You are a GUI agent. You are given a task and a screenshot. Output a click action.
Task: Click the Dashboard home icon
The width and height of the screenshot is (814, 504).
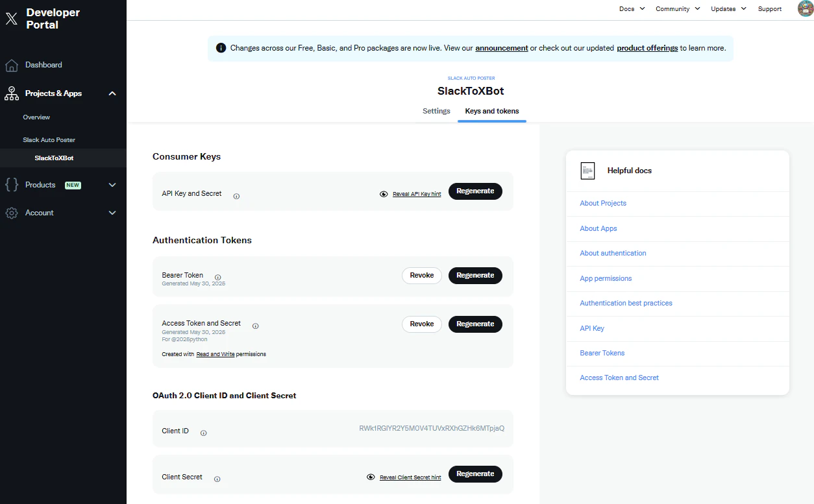(x=11, y=66)
